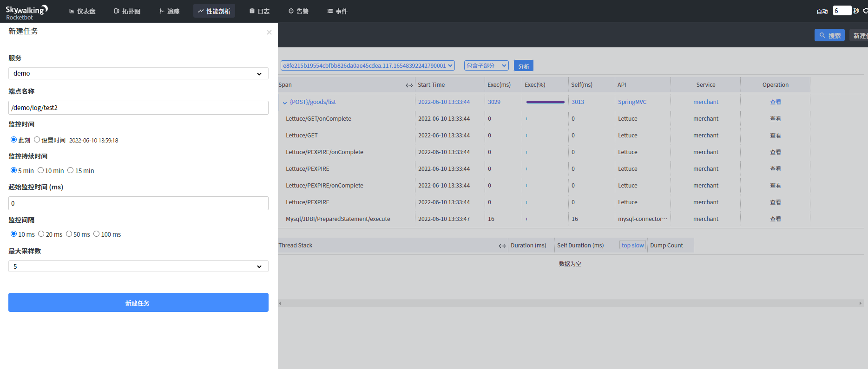Screen dimensions: 868x369
Task: Select 10 min monitoring duration
Action: (x=40, y=170)
